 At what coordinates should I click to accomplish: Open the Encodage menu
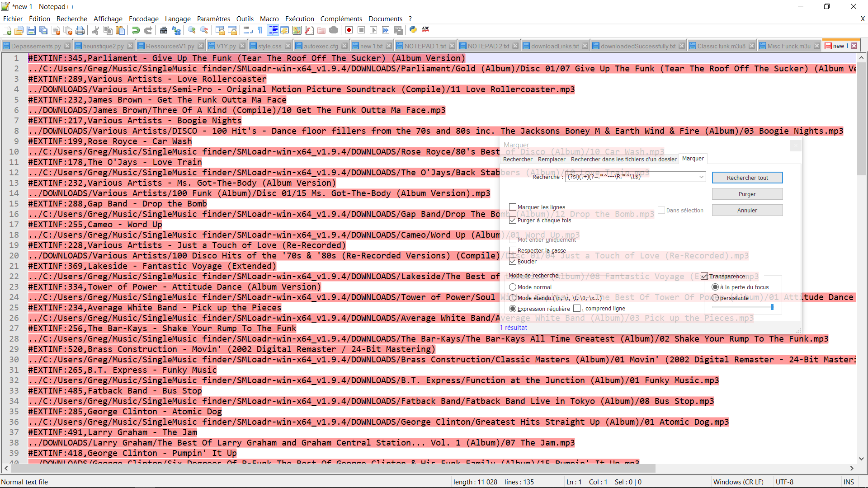point(144,19)
